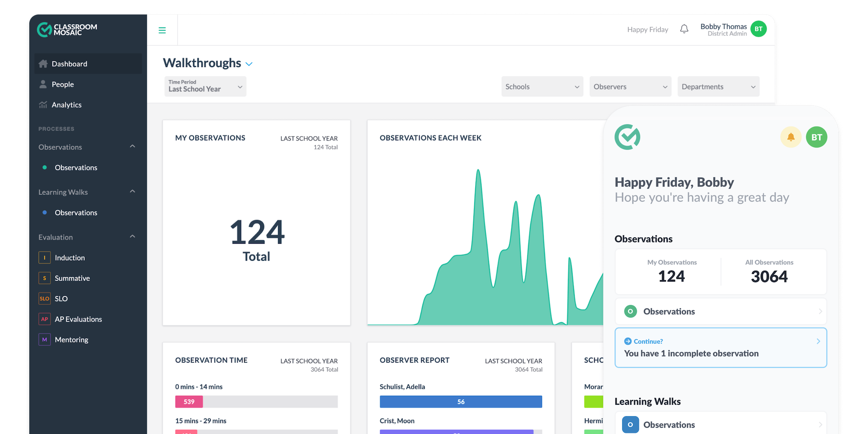Tap the blue O icon under Learning Walks
This screenshot has width=868, height=434.
point(631,425)
